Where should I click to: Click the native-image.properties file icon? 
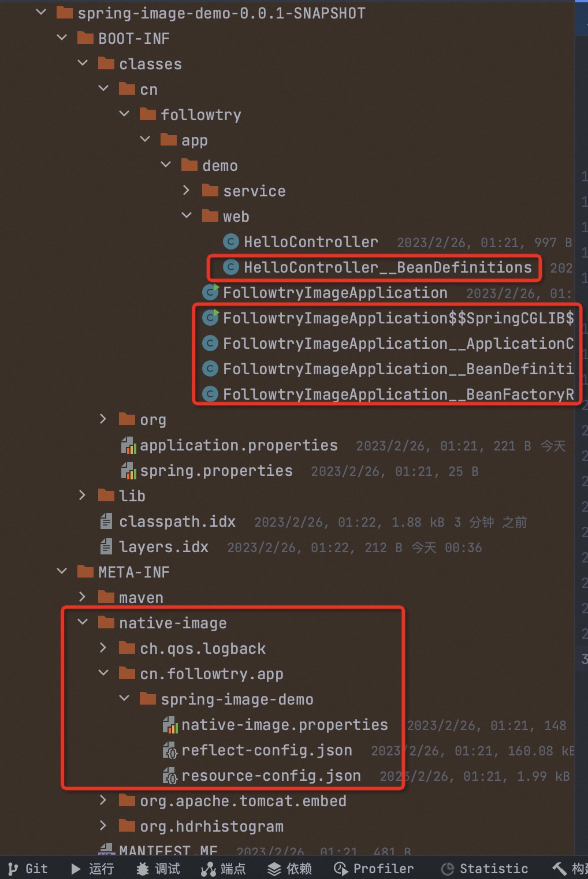(170, 725)
